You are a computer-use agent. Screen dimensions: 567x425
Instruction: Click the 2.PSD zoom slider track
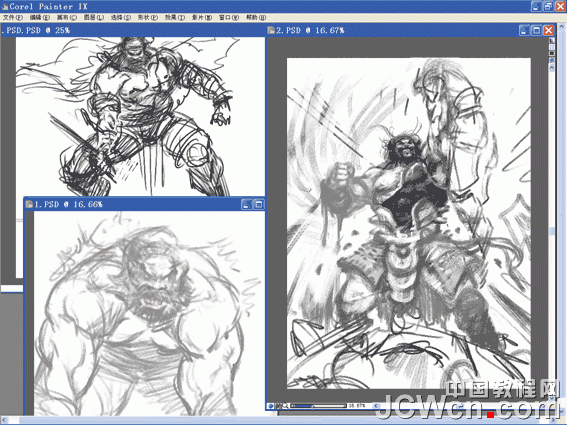point(318,406)
